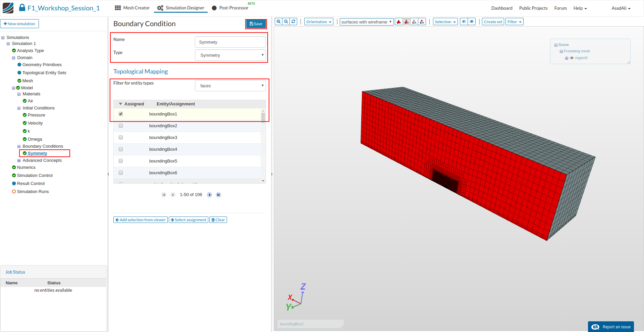This screenshot has width=644, height=332.
Task: Expand the Advanced Concepts tree node
Action: pos(19,161)
